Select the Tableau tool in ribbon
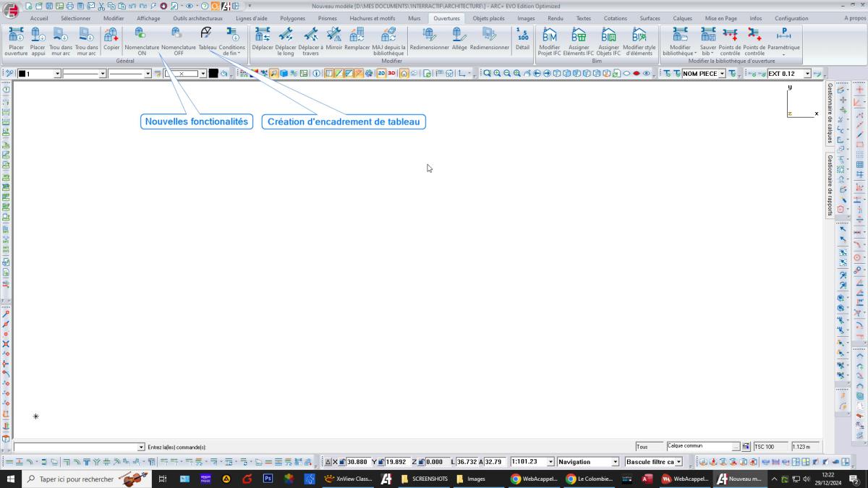This screenshot has height=488, width=868. (x=207, y=40)
